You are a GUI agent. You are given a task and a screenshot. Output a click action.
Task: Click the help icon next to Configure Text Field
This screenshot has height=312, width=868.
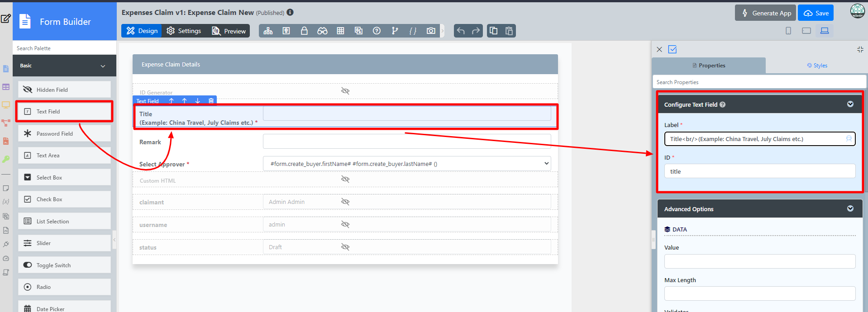point(722,104)
